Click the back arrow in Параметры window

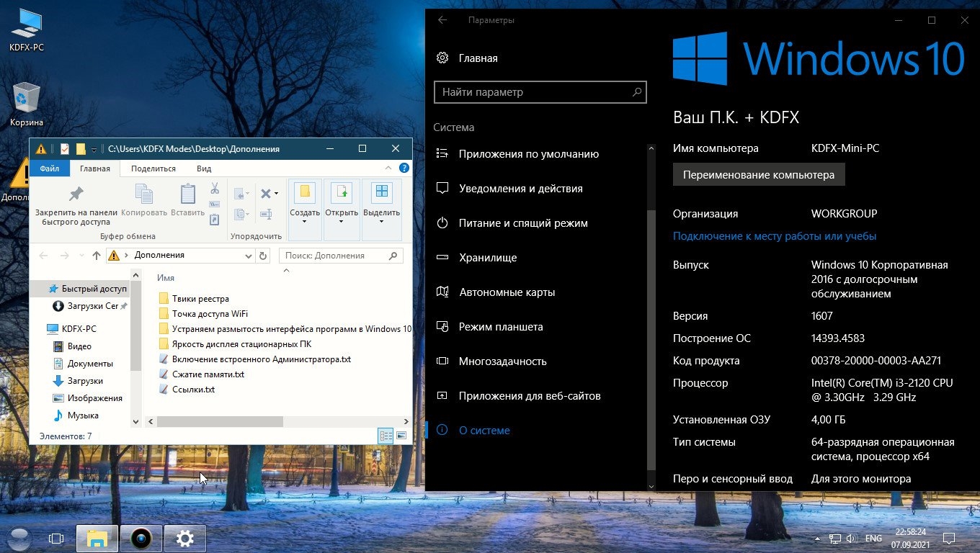(442, 20)
